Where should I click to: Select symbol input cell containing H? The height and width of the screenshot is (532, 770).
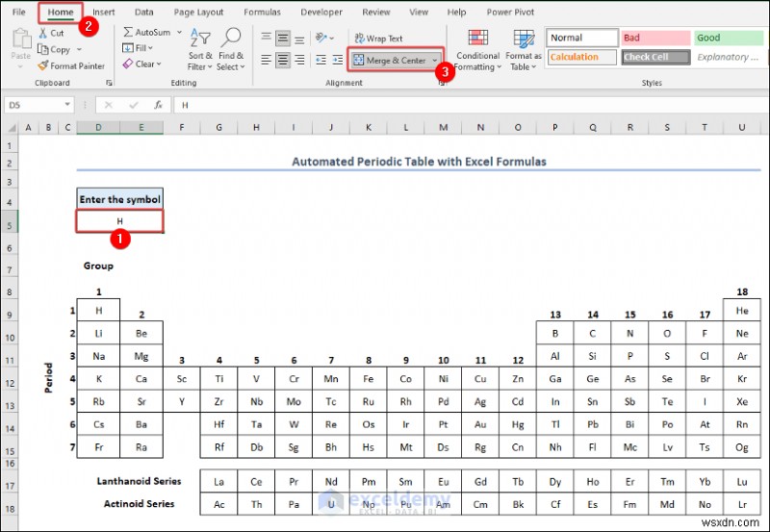click(x=119, y=221)
